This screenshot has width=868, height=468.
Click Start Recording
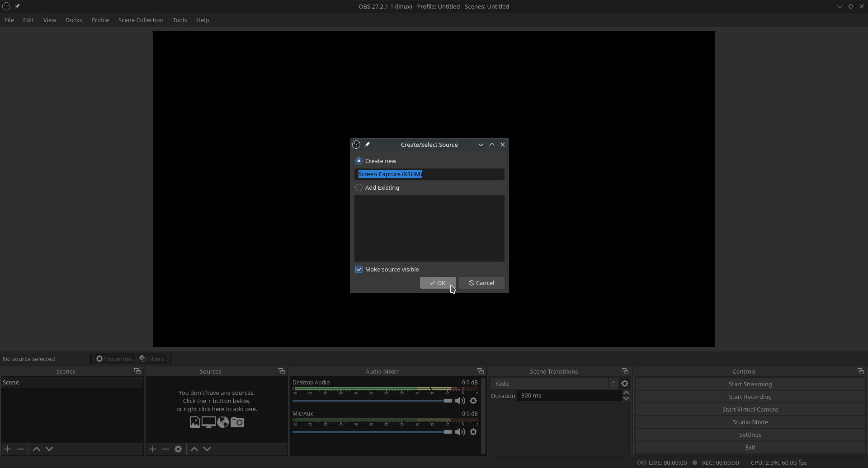point(750,397)
